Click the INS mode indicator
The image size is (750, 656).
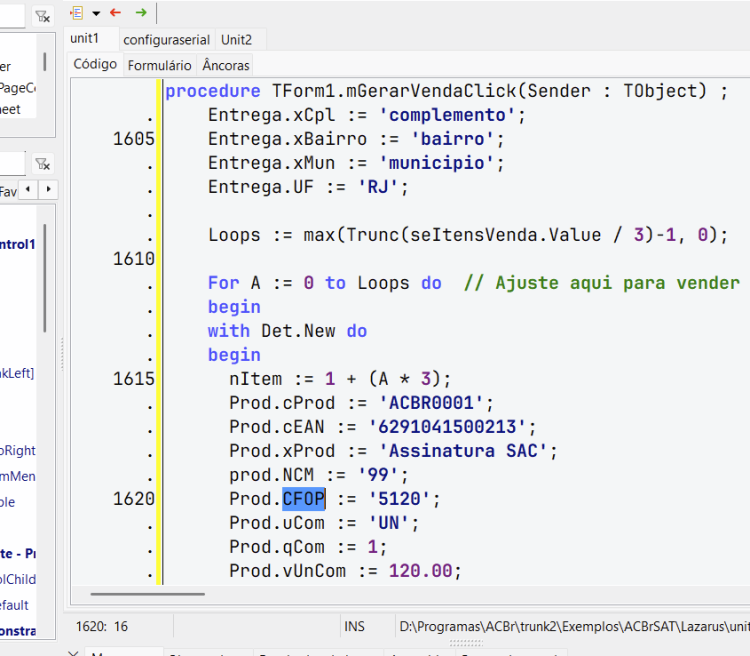(x=354, y=626)
